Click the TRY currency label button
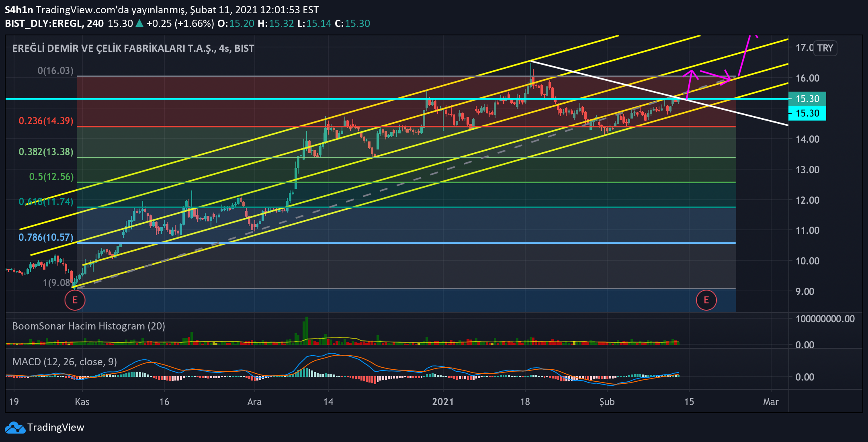Image resolution: width=868 pixels, height=442 pixels. click(825, 48)
